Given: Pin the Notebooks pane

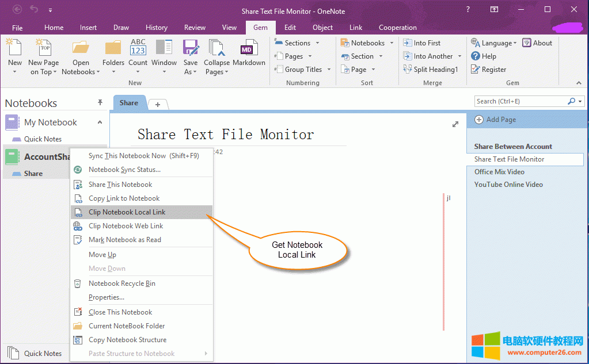Looking at the screenshot, I should pos(100,102).
